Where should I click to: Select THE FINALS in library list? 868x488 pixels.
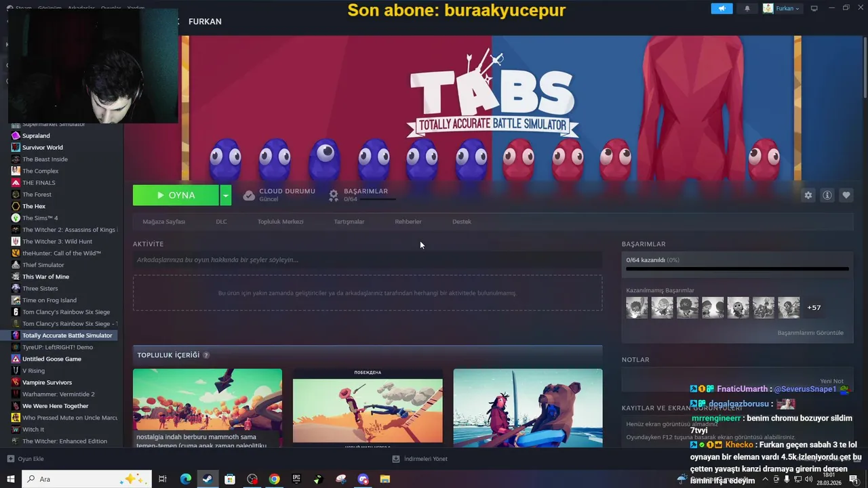(39, 182)
